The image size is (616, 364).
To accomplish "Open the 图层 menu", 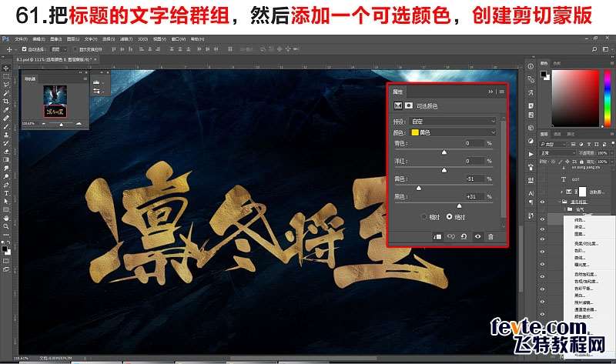I will 72,39.
